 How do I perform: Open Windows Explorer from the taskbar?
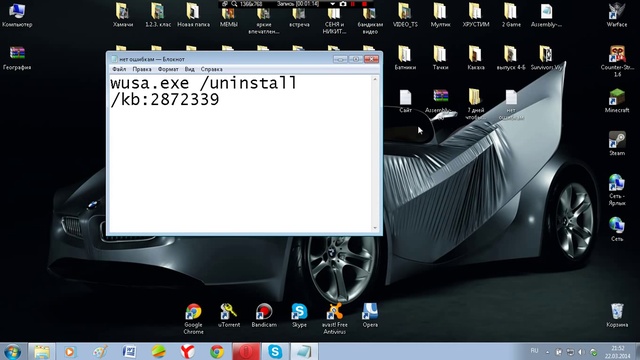click(x=42, y=351)
